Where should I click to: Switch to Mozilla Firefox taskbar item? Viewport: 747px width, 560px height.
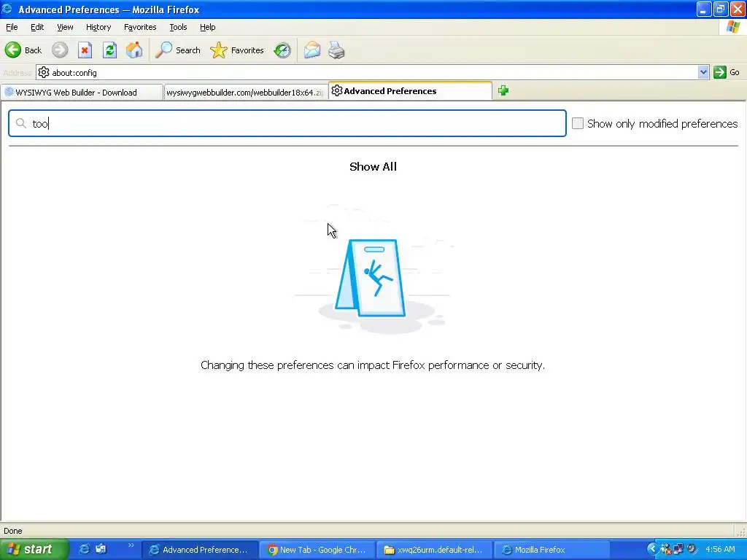click(551, 550)
